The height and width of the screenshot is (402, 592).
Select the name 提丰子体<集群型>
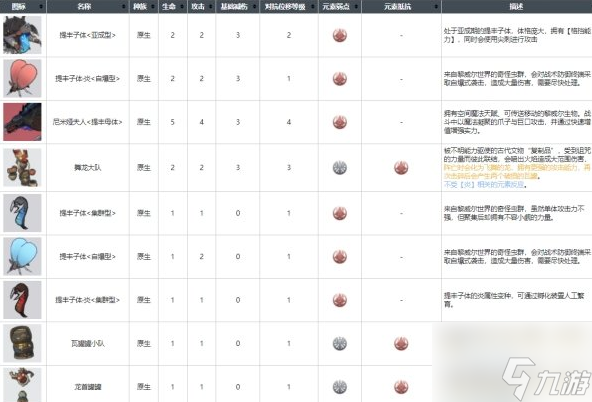88,213
